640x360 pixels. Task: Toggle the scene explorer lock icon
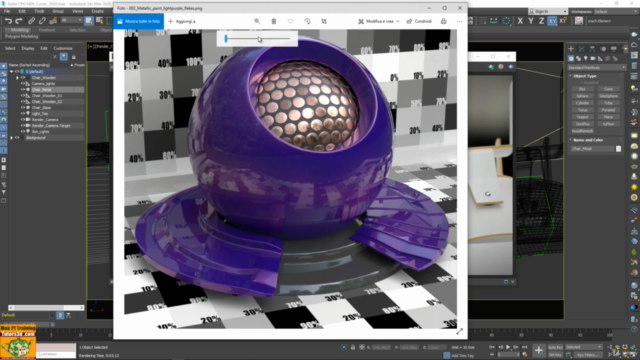73,57
